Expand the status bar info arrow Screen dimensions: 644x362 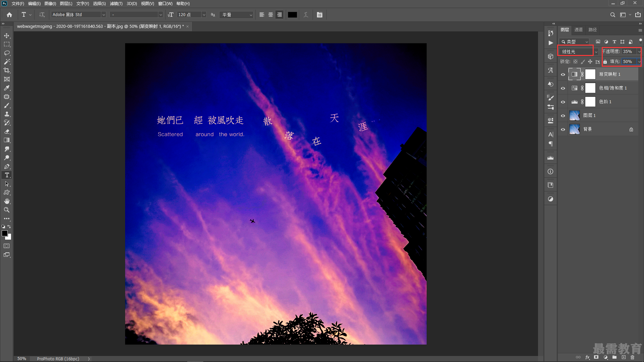click(89, 359)
